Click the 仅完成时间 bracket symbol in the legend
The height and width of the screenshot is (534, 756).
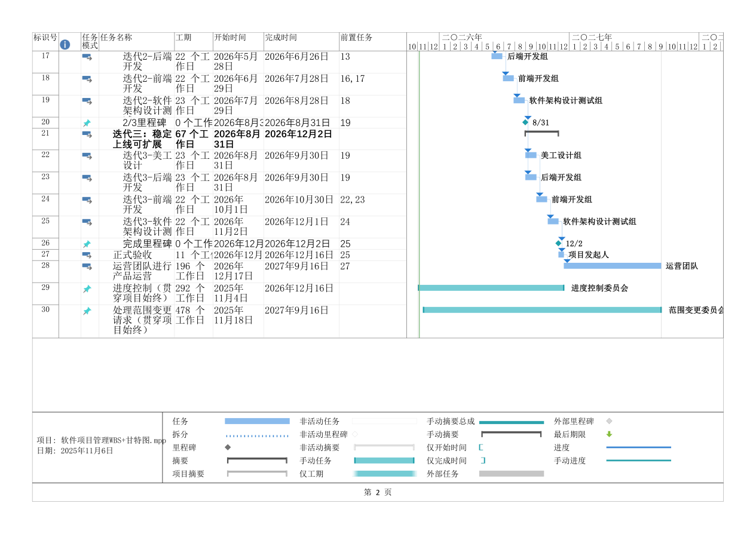tap(483, 461)
